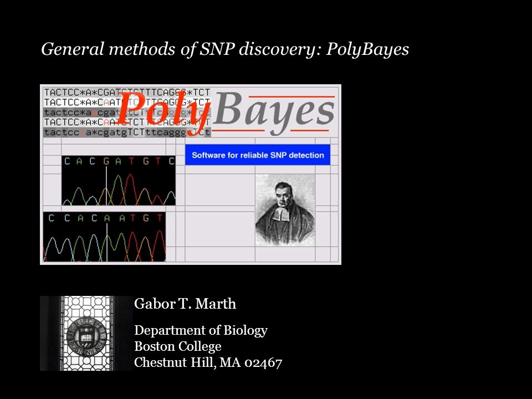Click the address 'Chestnut Hill, MA 02467'
532x399 pixels.
208,362
